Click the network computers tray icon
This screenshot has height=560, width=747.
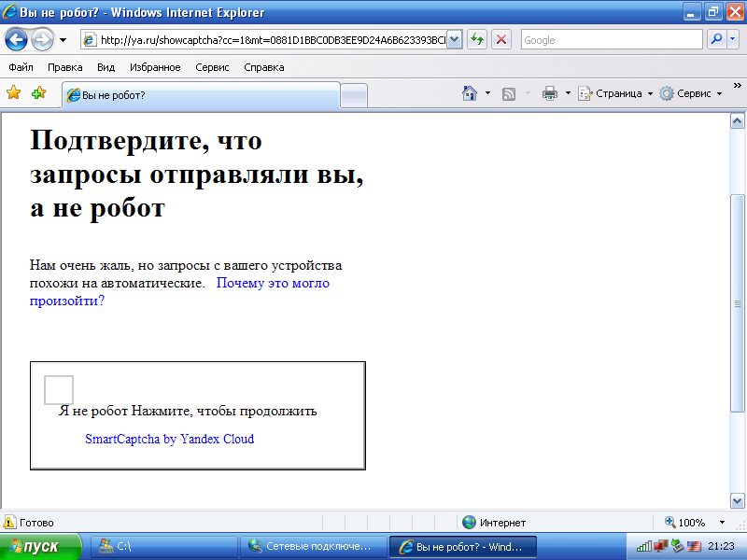[x=660, y=546]
